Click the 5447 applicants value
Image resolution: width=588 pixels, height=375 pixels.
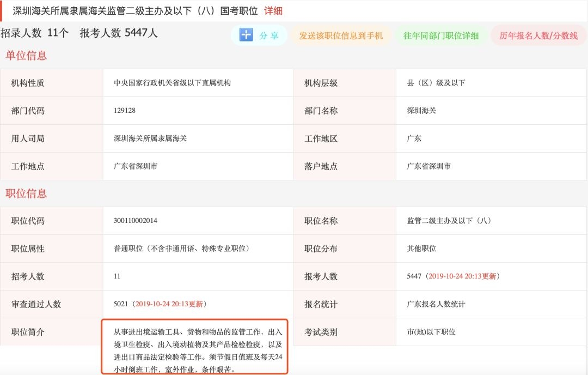pyautogui.click(x=414, y=276)
